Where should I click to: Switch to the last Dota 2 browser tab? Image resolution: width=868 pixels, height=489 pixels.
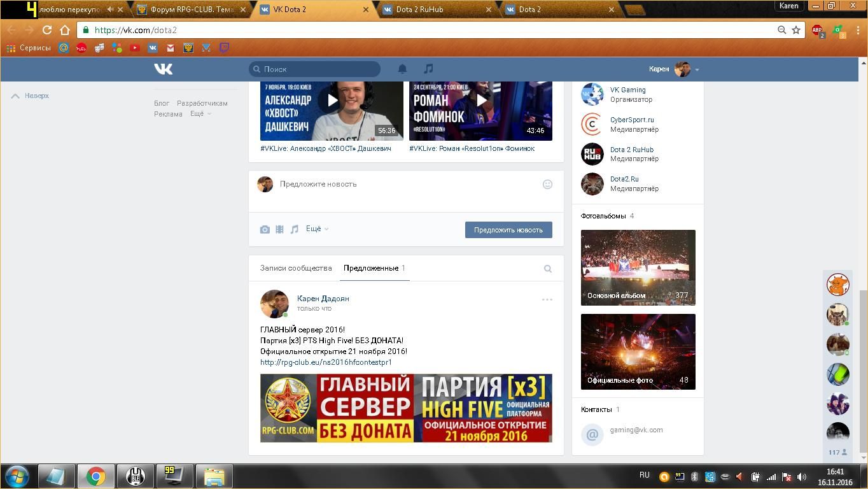click(560, 10)
